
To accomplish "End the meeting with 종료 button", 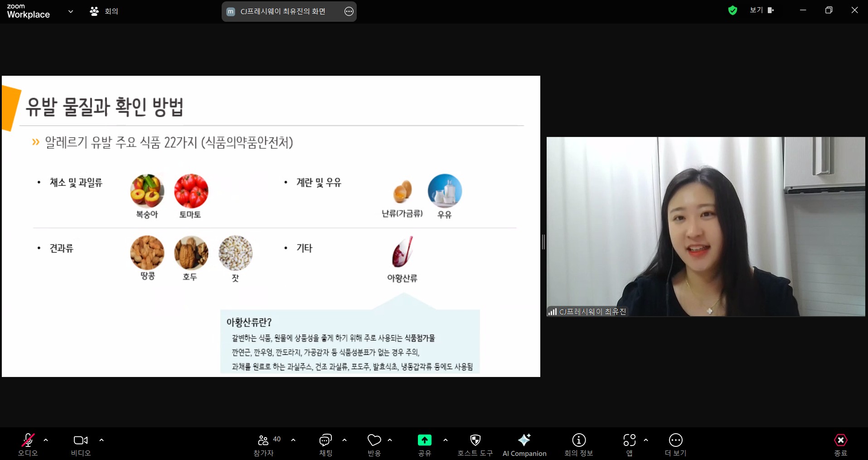I will click(x=841, y=445).
